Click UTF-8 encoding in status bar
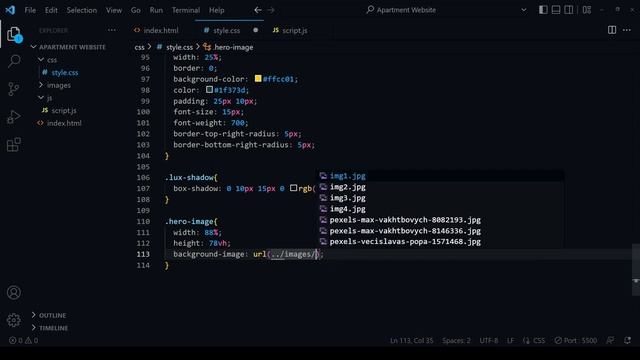 [x=489, y=340]
